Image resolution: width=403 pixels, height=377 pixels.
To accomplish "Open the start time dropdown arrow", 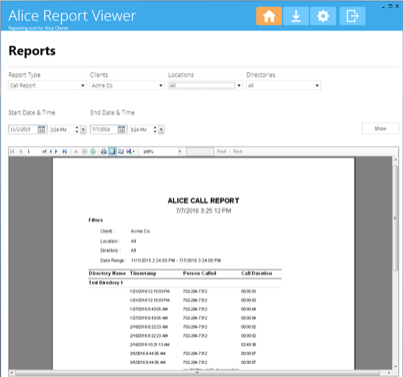I will [83, 129].
